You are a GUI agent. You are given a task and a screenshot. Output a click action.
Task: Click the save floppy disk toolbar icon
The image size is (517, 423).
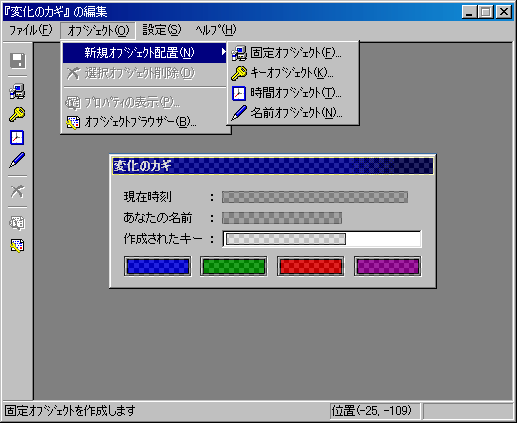click(17, 61)
